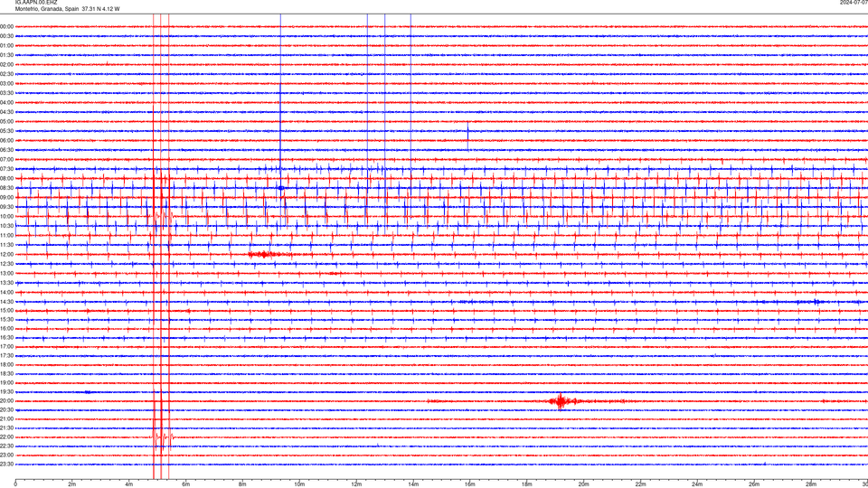Click the 0 tick on minutes axis
Viewport: 868px width, 488px height.
pos(15,484)
